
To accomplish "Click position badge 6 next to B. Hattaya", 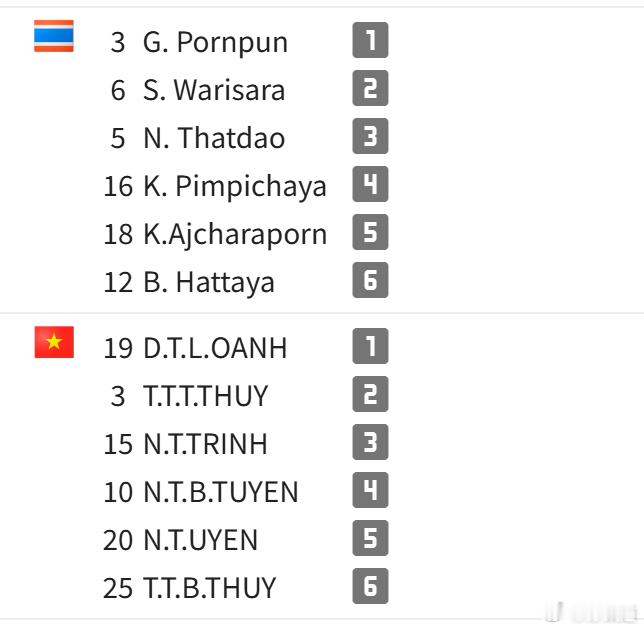I will [x=370, y=280].
